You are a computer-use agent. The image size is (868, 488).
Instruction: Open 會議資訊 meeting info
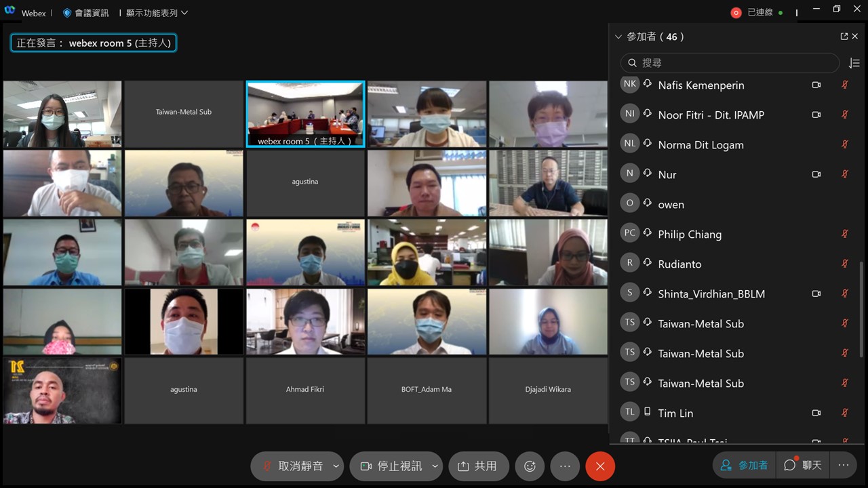coord(86,13)
